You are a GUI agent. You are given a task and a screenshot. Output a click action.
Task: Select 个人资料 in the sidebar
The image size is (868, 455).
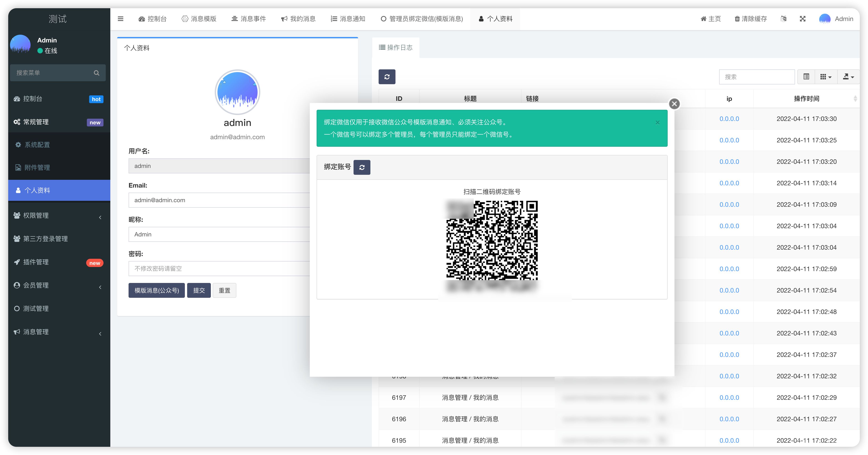pos(59,190)
